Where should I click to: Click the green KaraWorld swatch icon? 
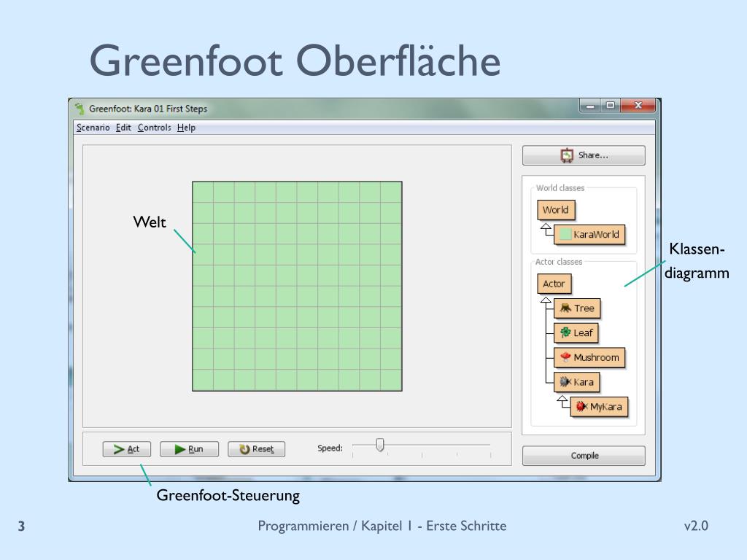[x=565, y=234]
